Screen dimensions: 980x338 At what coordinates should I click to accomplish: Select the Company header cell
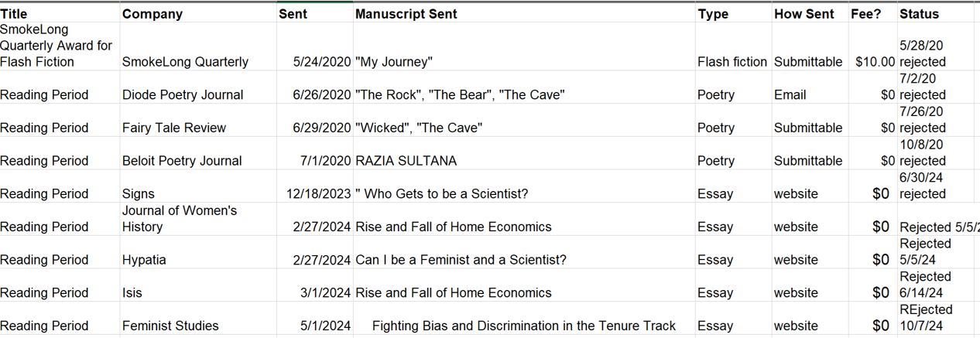[x=199, y=13]
